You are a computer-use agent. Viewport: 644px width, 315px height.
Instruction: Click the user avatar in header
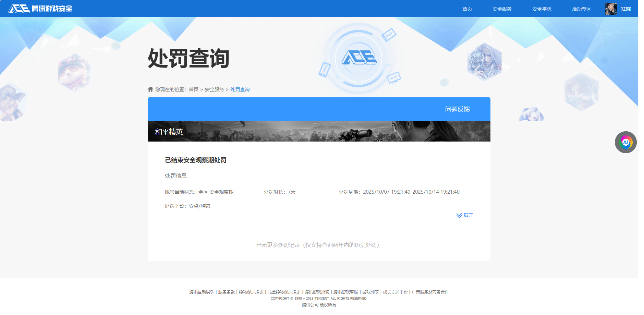(611, 9)
